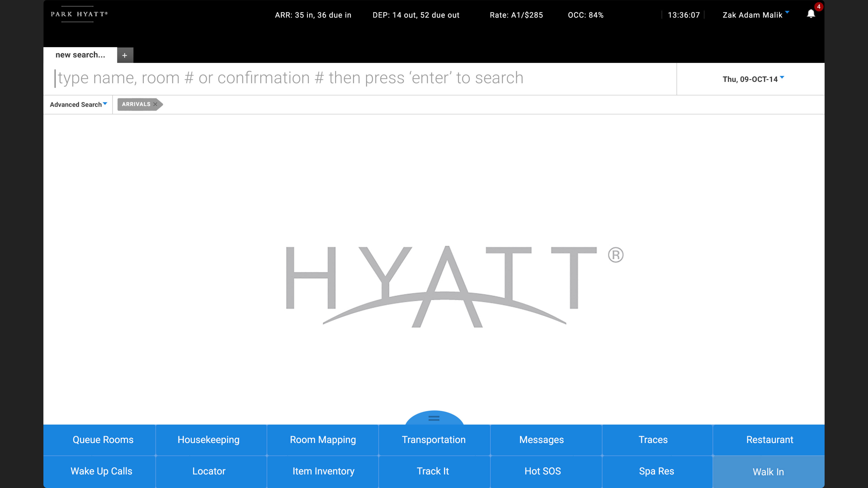Open Messages
Viewport: 868px width, 488px height.
546,440
